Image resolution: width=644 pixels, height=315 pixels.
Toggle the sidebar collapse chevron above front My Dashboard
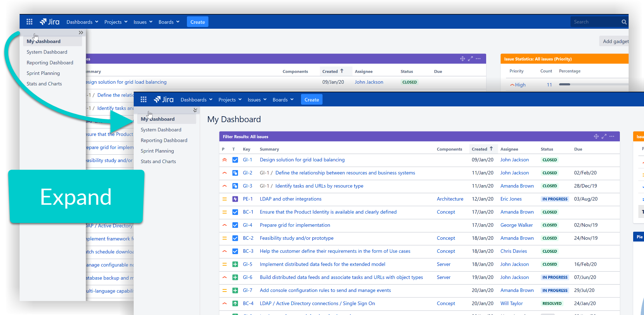coord(195,110)
